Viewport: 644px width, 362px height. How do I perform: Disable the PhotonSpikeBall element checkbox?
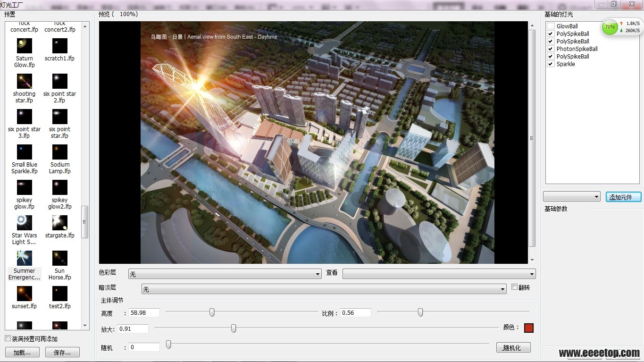pyautogui.click(x=551, y=49)
